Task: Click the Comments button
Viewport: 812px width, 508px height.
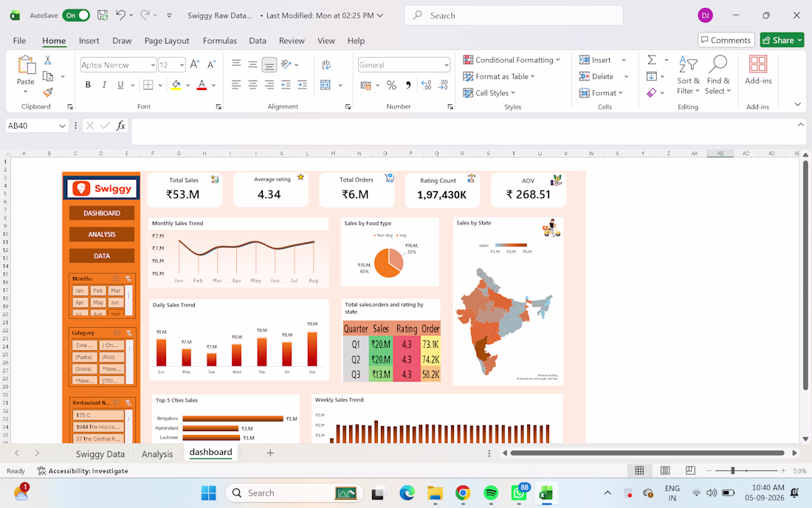Action: (726, 40)
